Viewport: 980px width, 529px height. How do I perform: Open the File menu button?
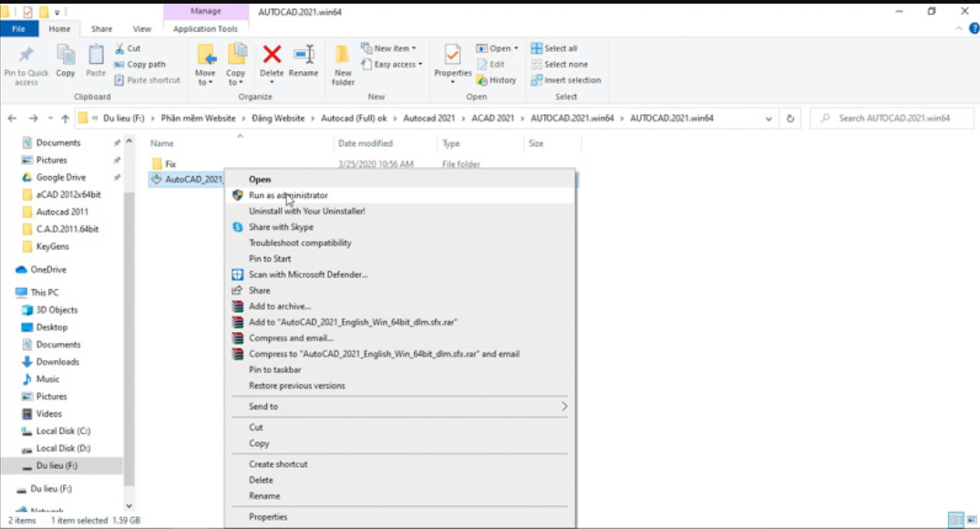point(18,29)
